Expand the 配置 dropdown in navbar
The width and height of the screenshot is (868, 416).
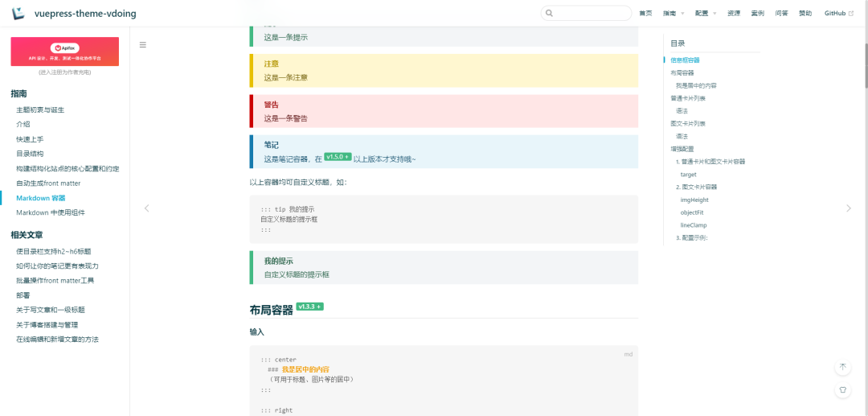click(x=706, y=14)
